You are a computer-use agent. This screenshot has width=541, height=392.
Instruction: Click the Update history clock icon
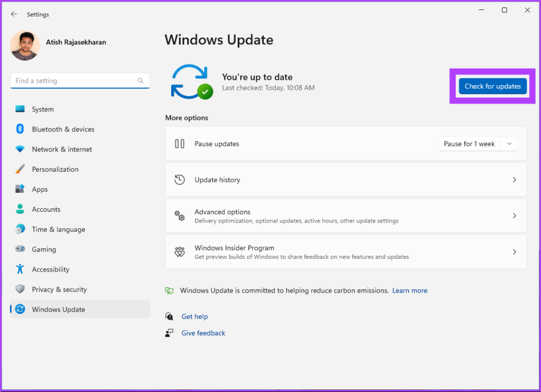180,179
